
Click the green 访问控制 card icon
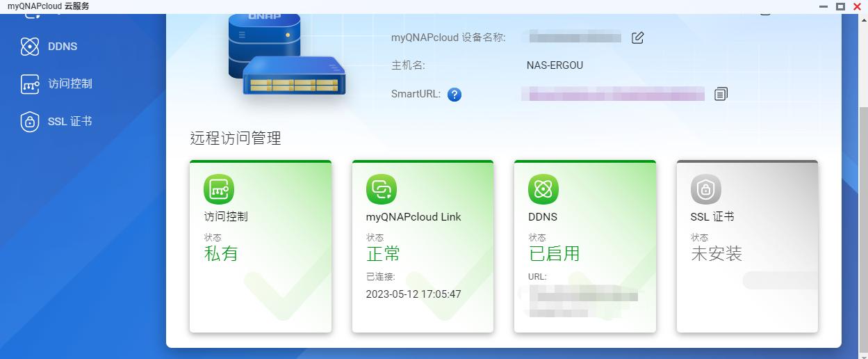219,189
